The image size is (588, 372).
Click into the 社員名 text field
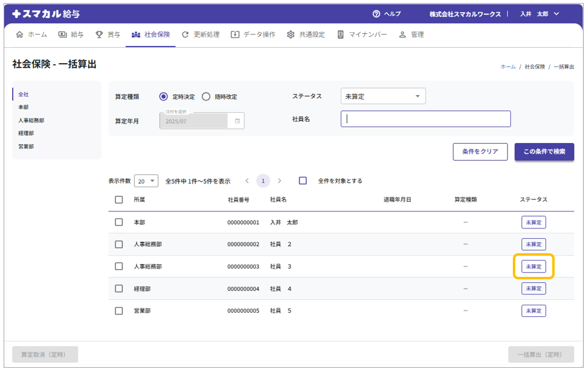click(x=426, y=119)
